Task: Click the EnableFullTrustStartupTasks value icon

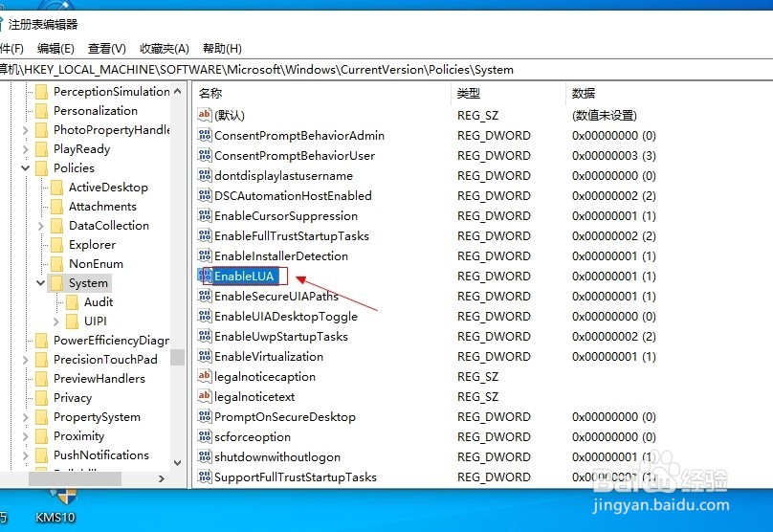Action: [205, 235]
